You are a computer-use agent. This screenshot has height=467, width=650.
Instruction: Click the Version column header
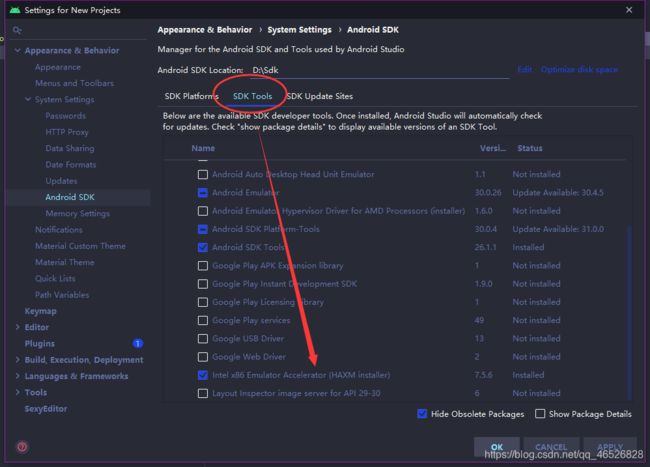click(492, 148)
